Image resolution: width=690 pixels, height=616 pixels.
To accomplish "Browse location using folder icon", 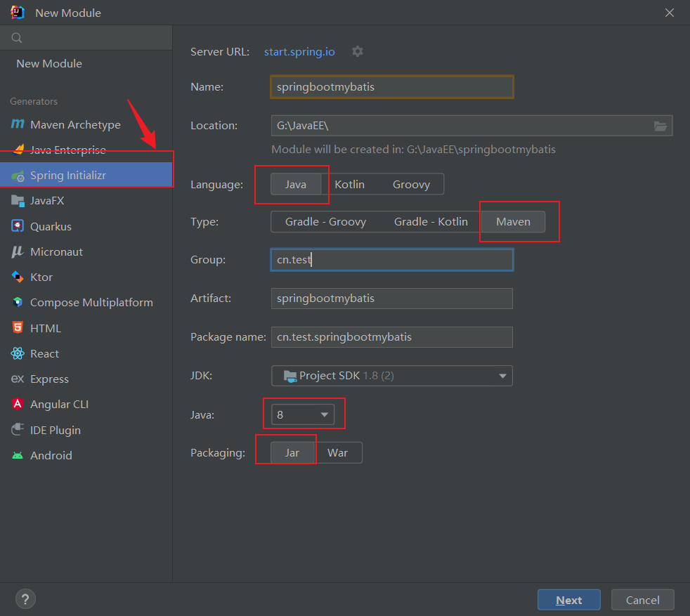I will click(x=660, y=126).
